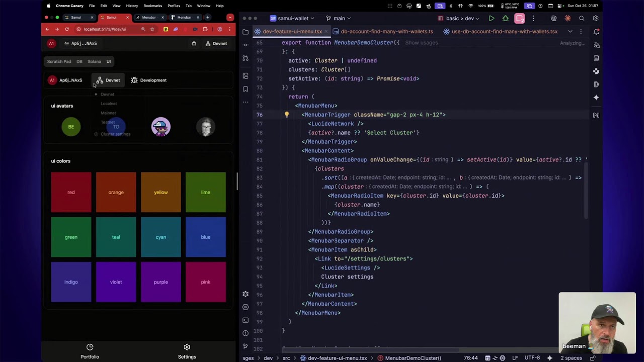644x362 pixels.
Task: Go back in Chrome browser
Action: tap(47, 29)
